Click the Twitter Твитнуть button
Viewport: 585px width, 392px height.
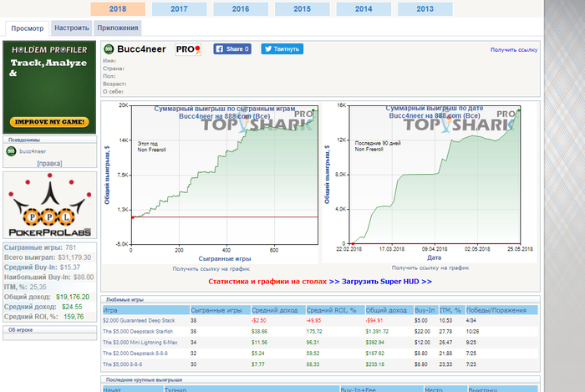282,48
